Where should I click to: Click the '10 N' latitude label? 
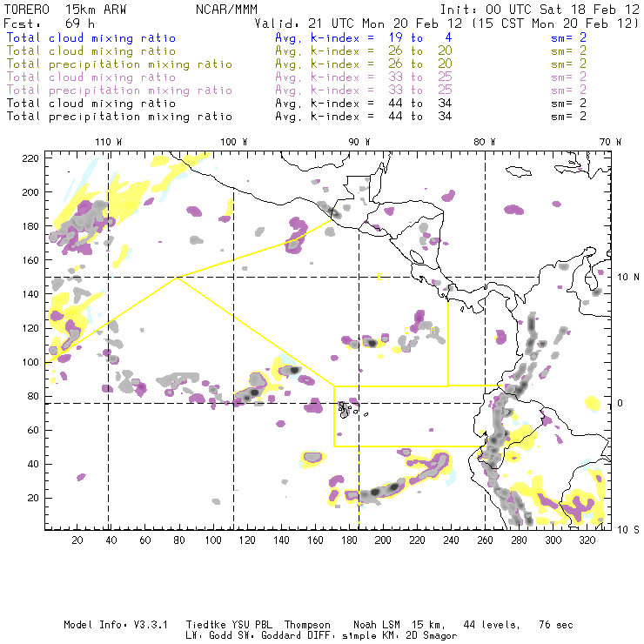click(628, 278)
